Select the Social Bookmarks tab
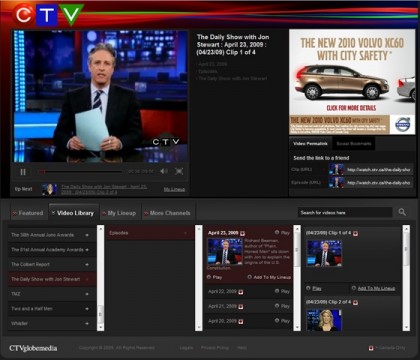The height and width of the screenshot is (360, 420). pos(354,144)
